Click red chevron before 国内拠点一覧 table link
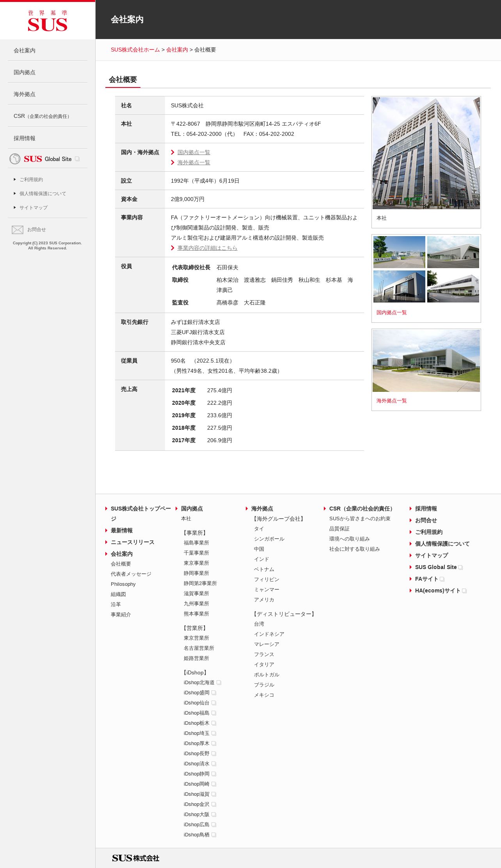Screen dimensions: 501x868 [x=172, y=152]
